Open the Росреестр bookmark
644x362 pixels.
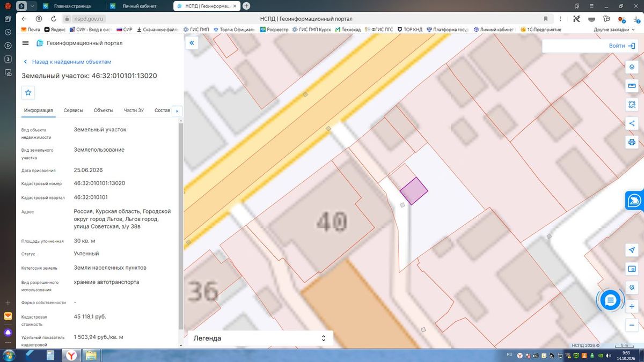click(x=273, y=29)
